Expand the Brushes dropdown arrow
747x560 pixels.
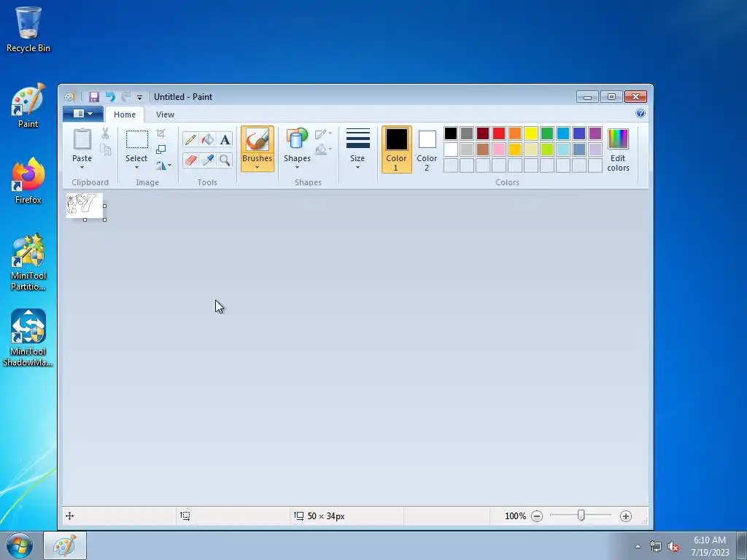pos(258,167)
